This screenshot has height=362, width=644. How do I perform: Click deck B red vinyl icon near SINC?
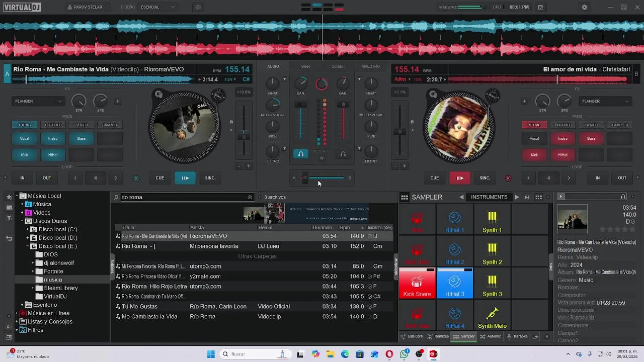tap(508, 178)
